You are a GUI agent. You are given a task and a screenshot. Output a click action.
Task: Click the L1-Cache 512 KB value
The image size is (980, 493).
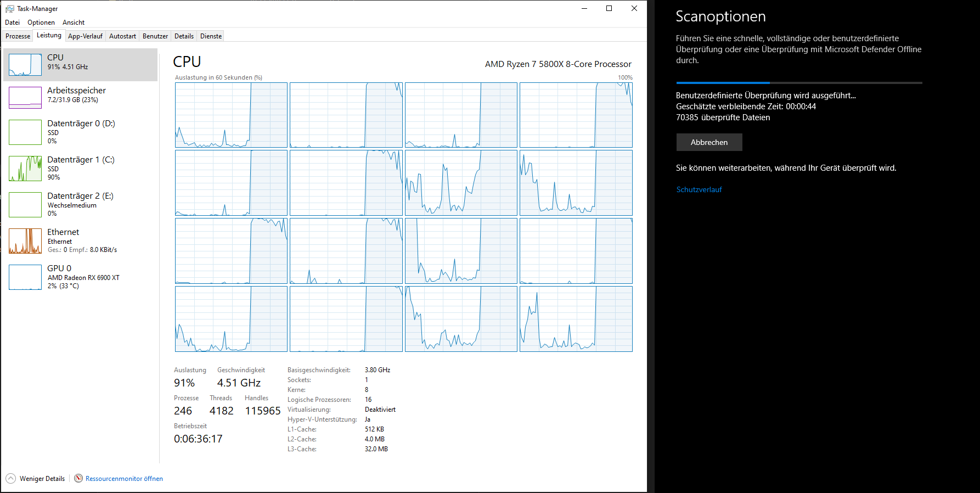(x=374, y=429)
